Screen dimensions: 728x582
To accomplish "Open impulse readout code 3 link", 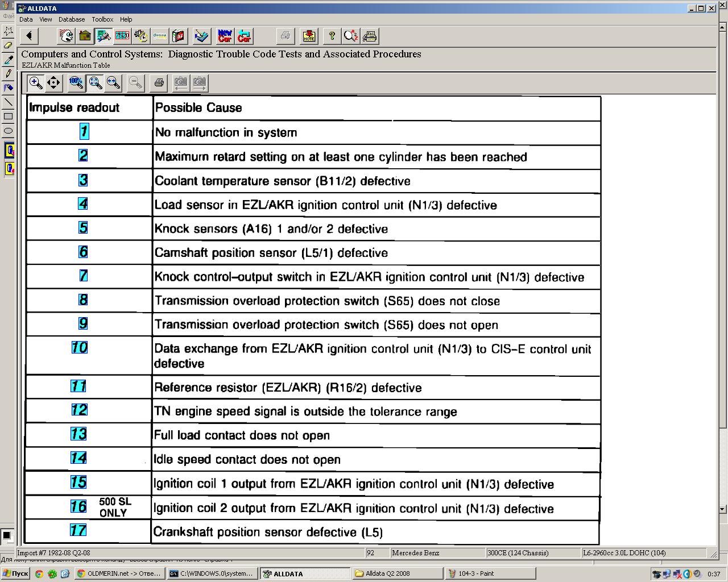I will [x=83, y=180].
